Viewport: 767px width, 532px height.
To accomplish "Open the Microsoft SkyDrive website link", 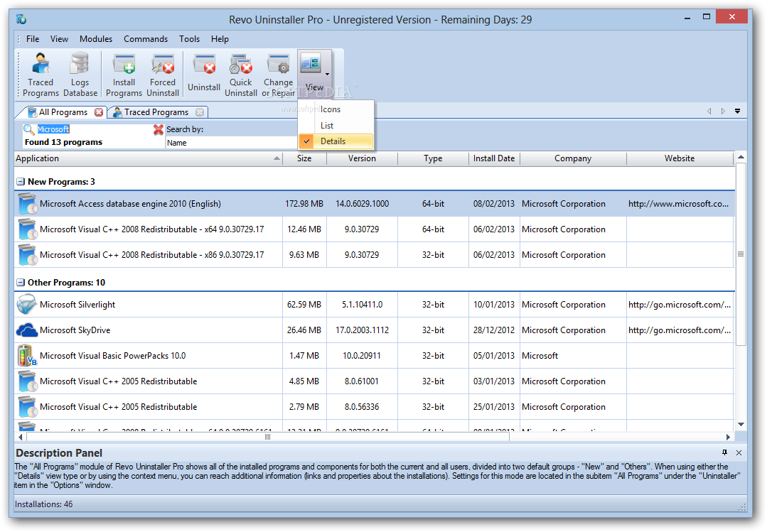I will tap(680, 330).
